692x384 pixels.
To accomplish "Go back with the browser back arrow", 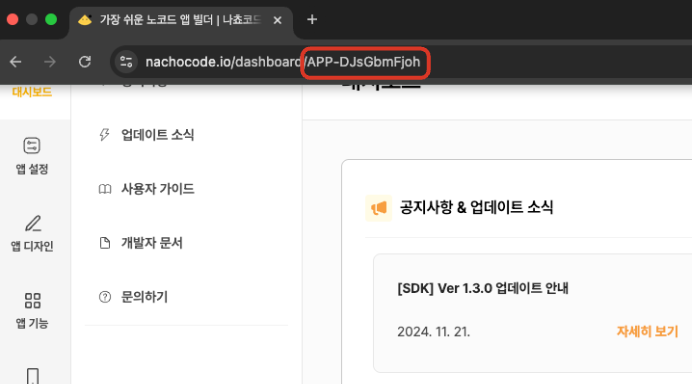I will click(16, 62).
